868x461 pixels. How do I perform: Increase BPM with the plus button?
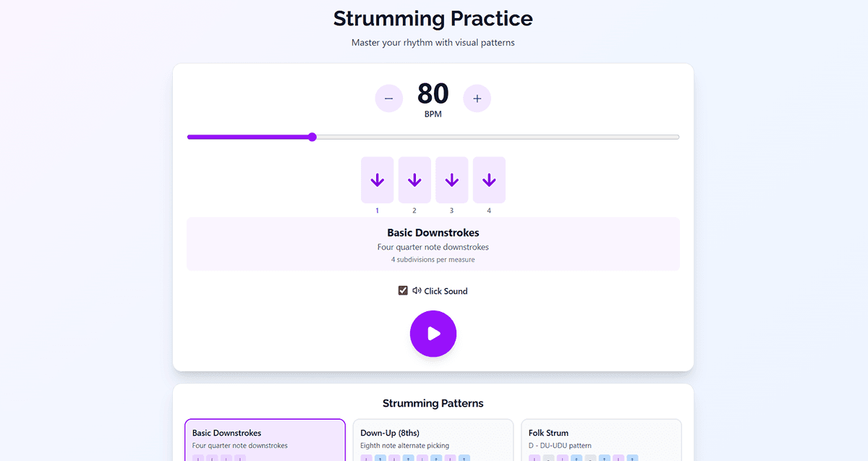477,98
